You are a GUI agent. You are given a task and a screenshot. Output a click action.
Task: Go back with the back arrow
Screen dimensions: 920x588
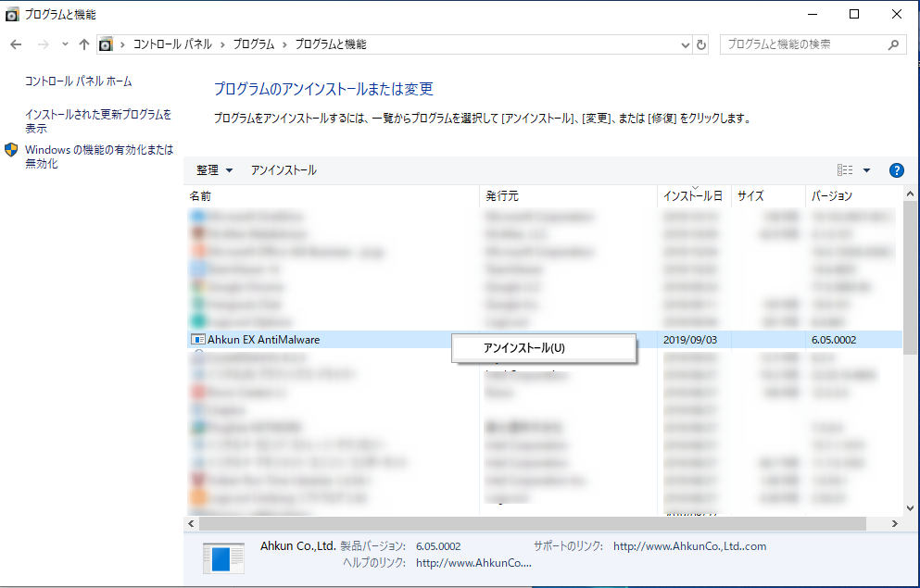coord(16,44)
